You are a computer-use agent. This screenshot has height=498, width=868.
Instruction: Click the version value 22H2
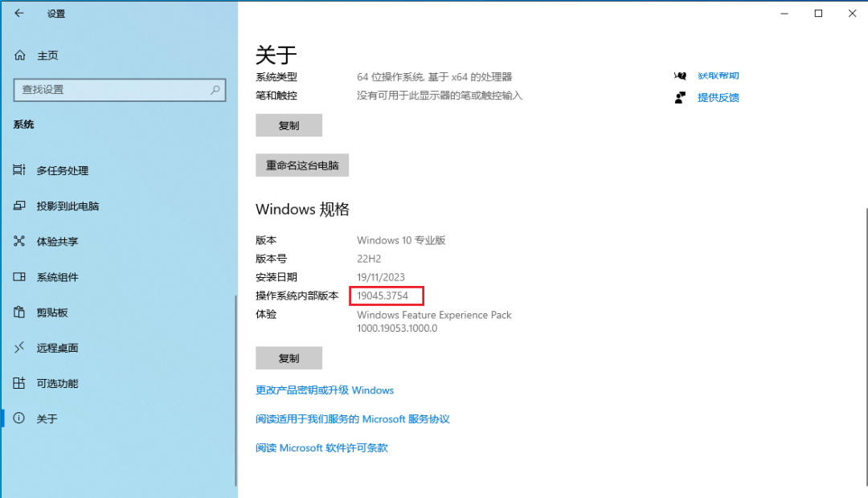pos(369,259)
